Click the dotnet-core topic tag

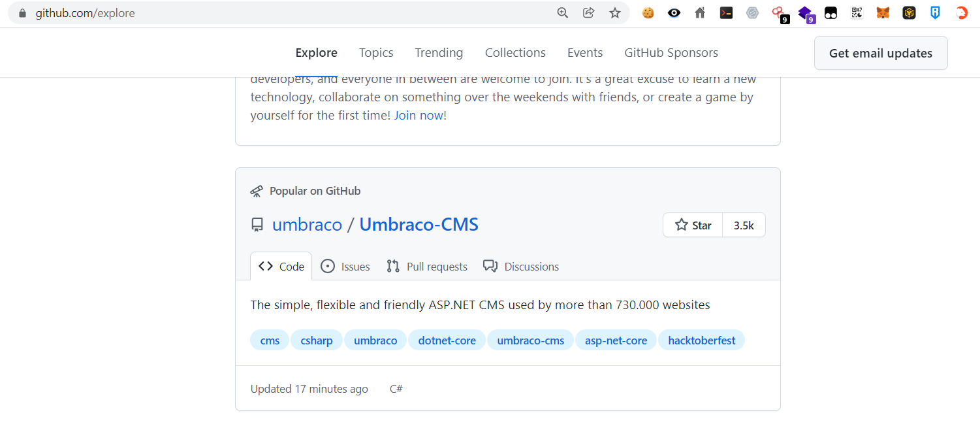coord(447,340)
